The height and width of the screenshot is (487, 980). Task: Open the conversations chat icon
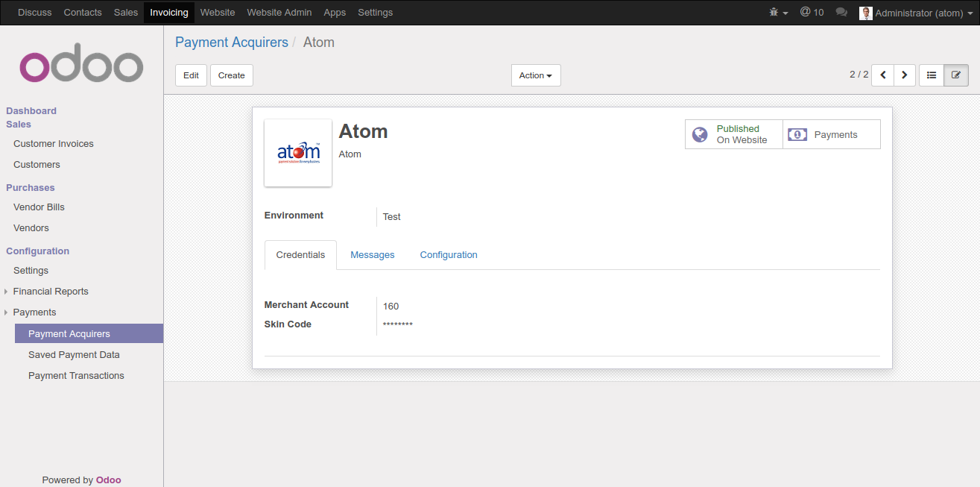[841, 13]
